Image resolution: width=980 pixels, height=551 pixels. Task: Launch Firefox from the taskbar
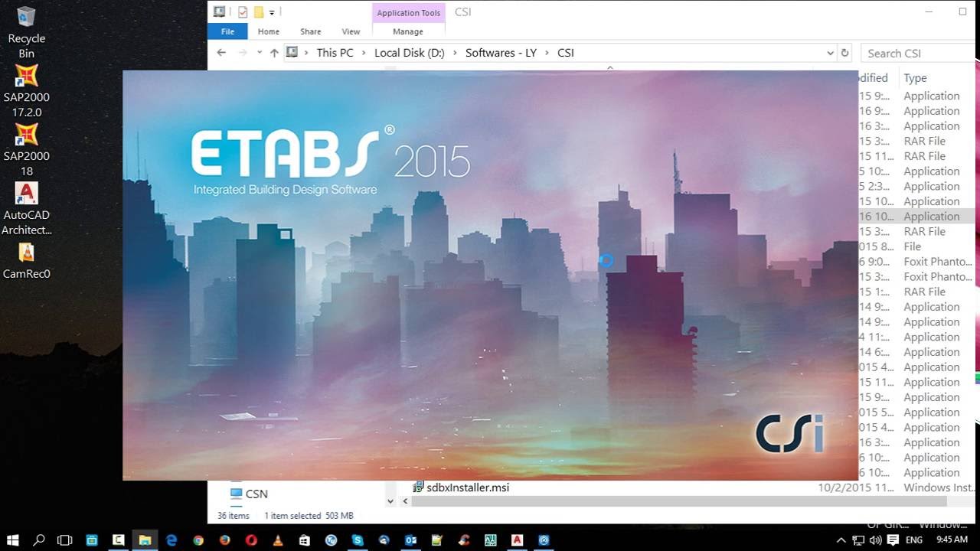(x=224, y=540)
